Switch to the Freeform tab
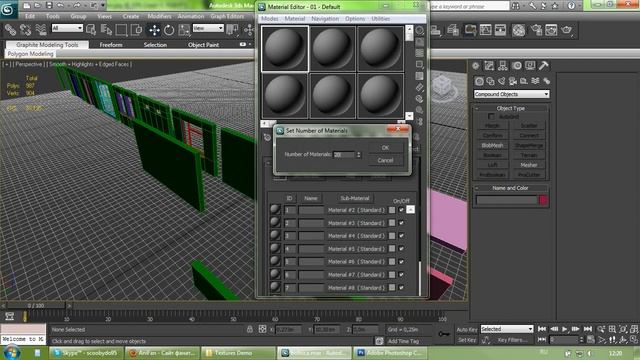 pos(111,44)
